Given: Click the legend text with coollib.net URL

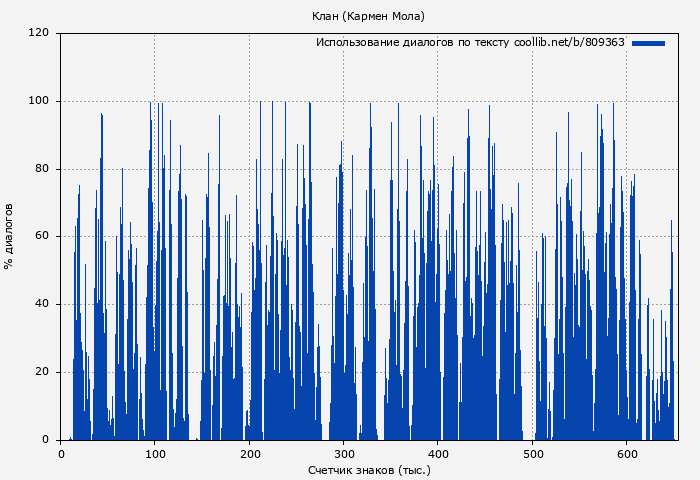Looking at the screenshot, I should click(x=470, y=43).
